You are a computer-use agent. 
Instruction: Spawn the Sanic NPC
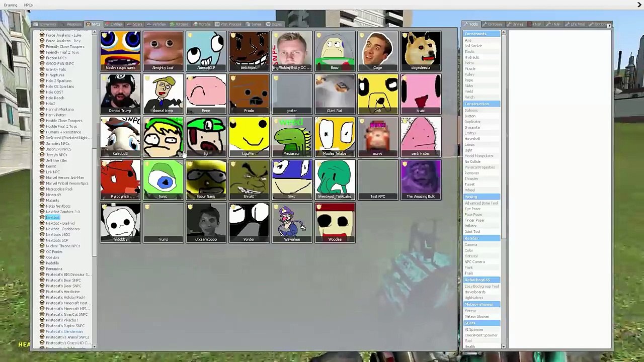pyautogui.click(x=163, y=180)
